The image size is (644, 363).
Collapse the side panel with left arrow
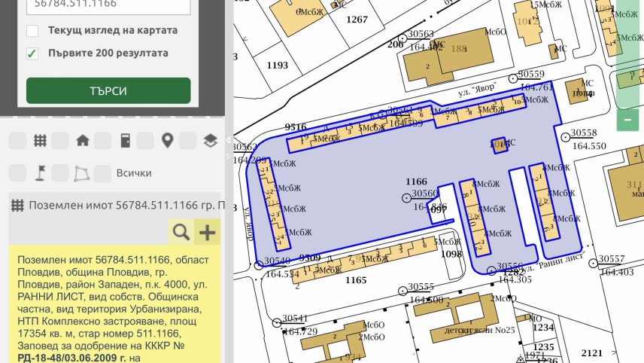coord(229,140)
